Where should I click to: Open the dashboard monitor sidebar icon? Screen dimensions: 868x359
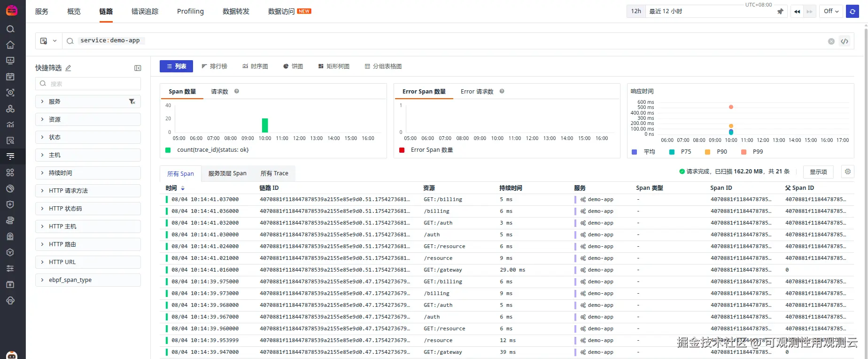[10, 61]
